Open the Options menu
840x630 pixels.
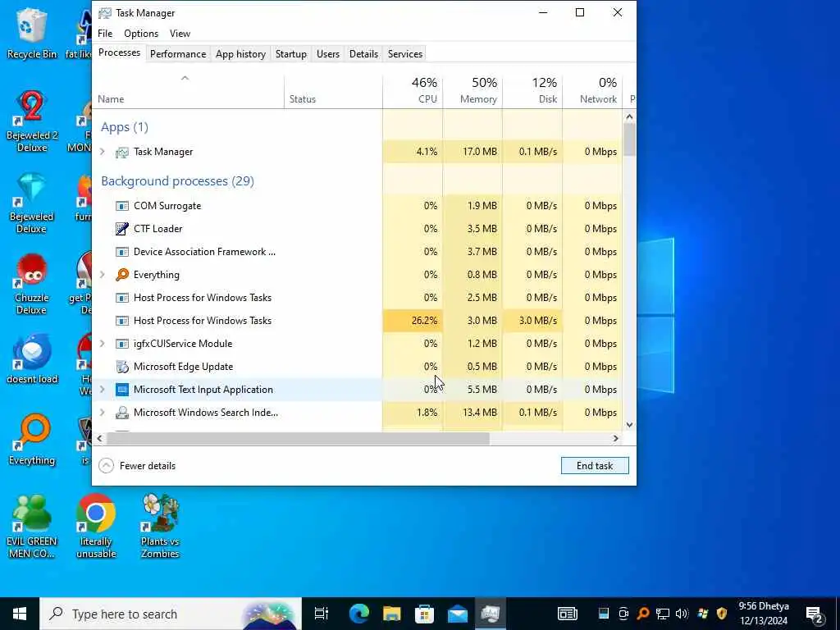click(x=141, y=33)
